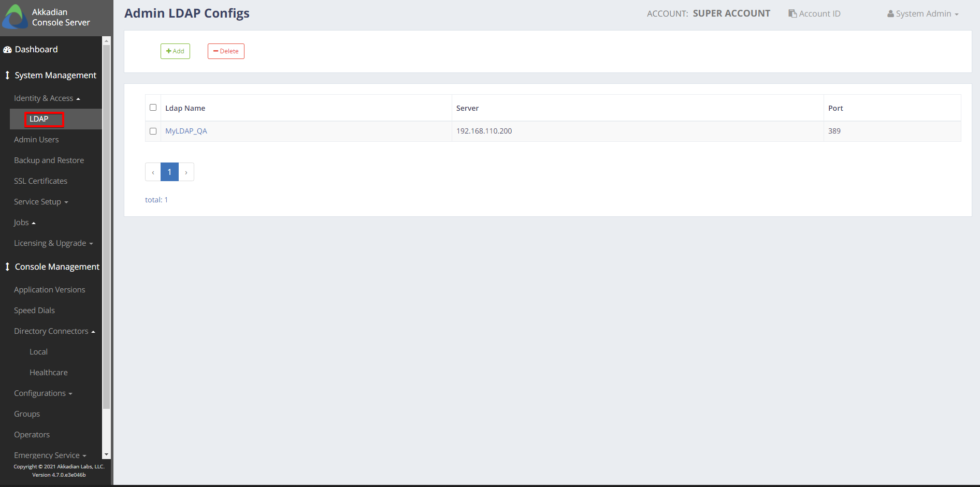Click the Account ID copy icon
Viewport: 980px width, 487px height.
792,13
